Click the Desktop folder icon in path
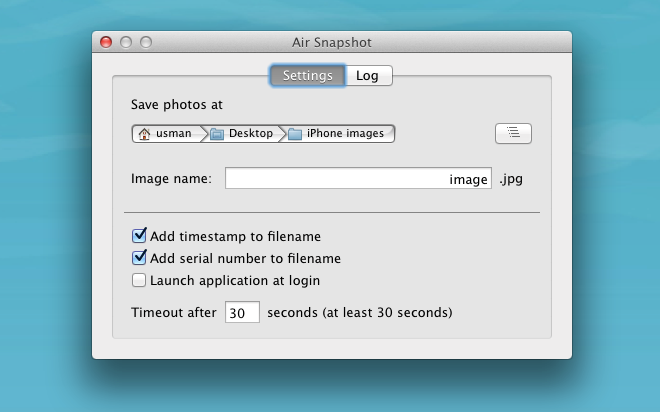Viewport: 660px width, 412px height. (x=217, y=134)
